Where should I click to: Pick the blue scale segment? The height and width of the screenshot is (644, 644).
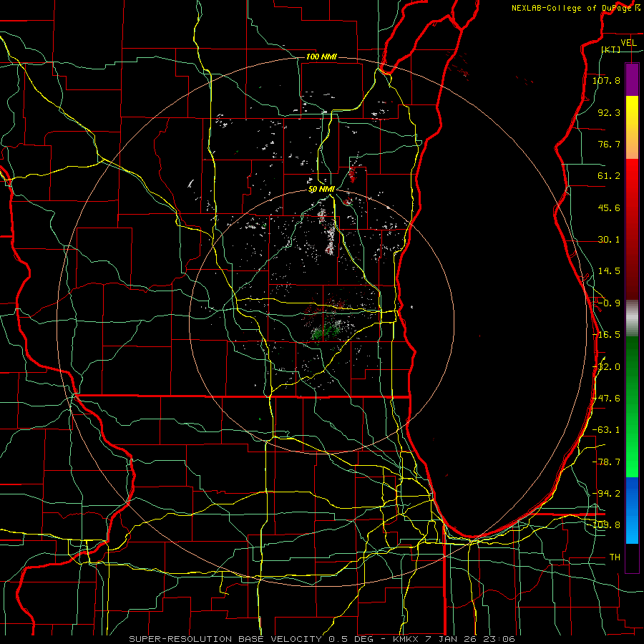click(x=632, y=510)
